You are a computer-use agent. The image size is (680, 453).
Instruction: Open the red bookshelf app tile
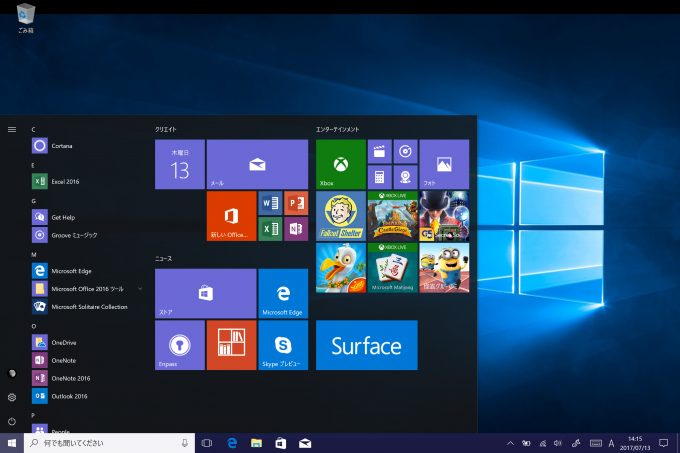[231, 345]
